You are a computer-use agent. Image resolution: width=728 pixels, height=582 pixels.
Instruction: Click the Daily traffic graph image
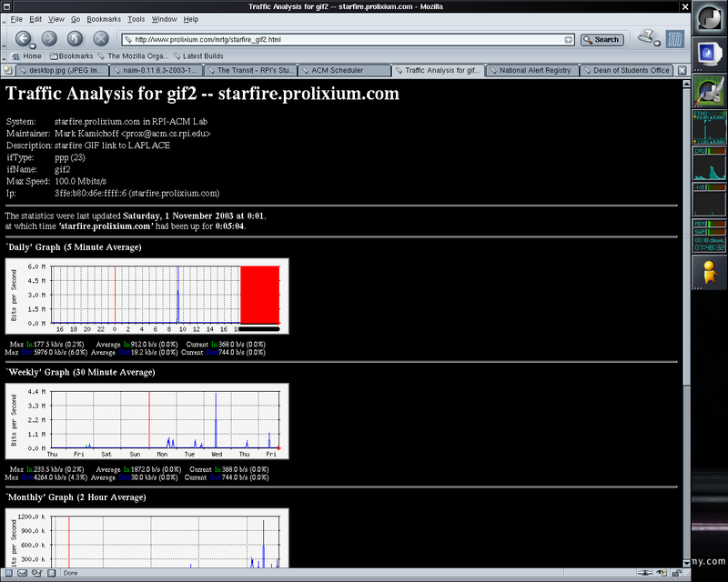(147, 296)
